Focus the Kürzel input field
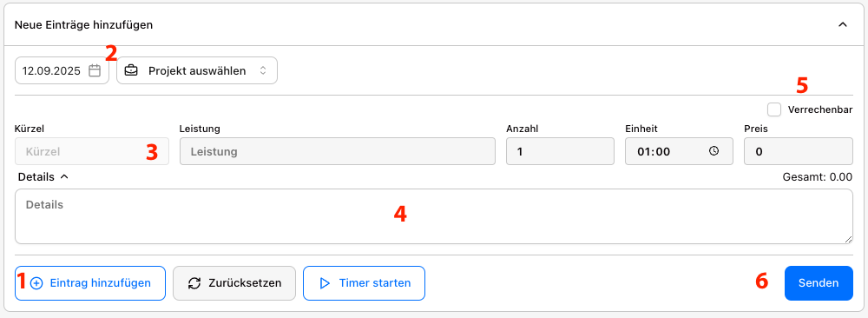The width and height of the screenshot is (868, 318). click(92, 151)
